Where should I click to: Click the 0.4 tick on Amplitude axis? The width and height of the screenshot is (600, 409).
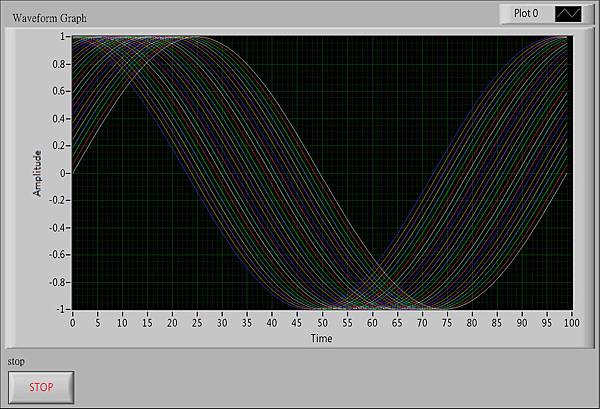click(59, 118)
